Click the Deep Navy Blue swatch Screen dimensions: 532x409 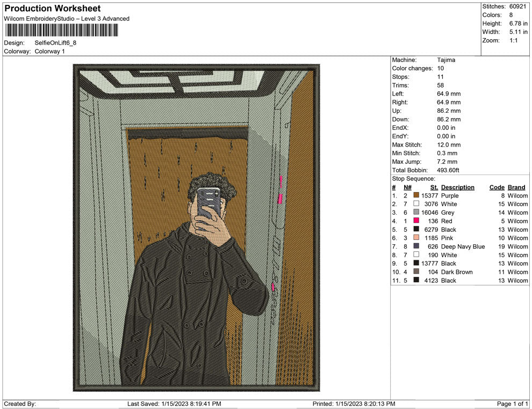click(x=416, y=246)
